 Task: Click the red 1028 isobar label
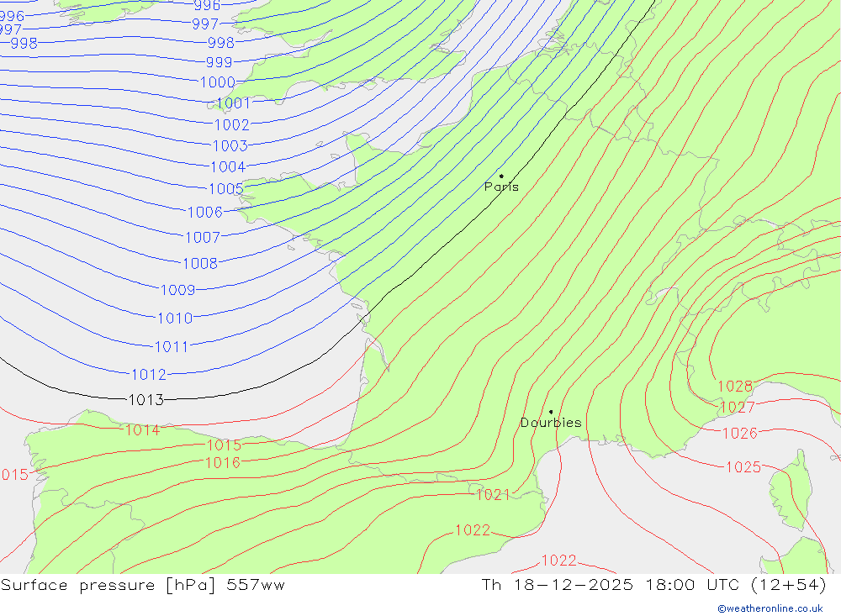735,387
